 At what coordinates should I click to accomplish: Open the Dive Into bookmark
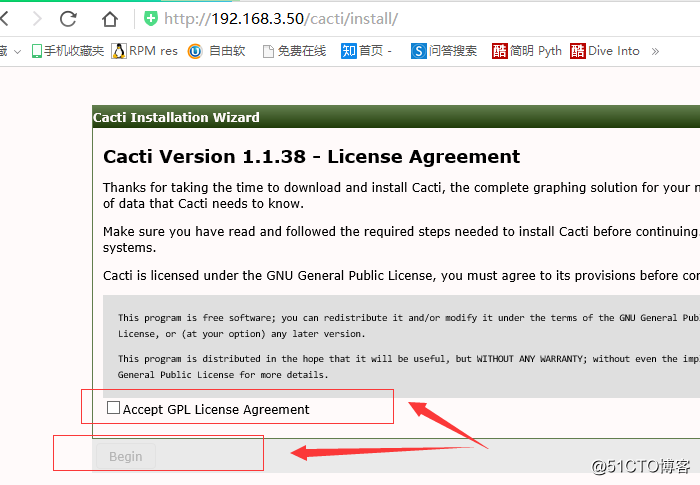605,51
